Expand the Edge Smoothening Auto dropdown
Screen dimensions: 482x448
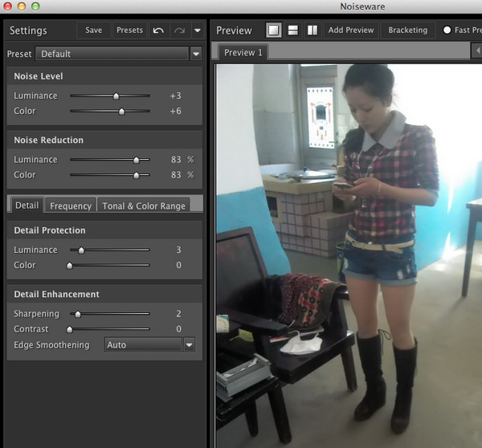coord(190,345)
